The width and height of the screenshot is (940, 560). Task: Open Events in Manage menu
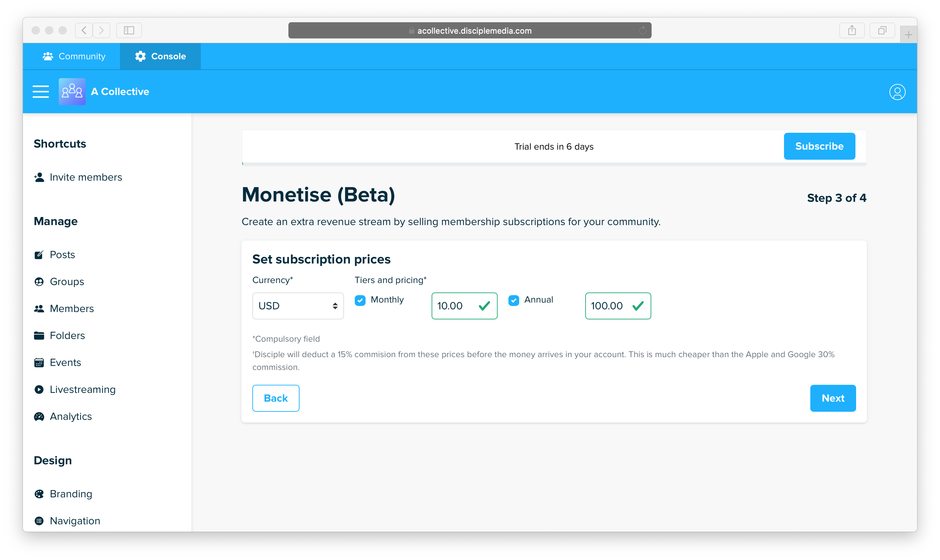pyautogui.click(x=58, y=362)
